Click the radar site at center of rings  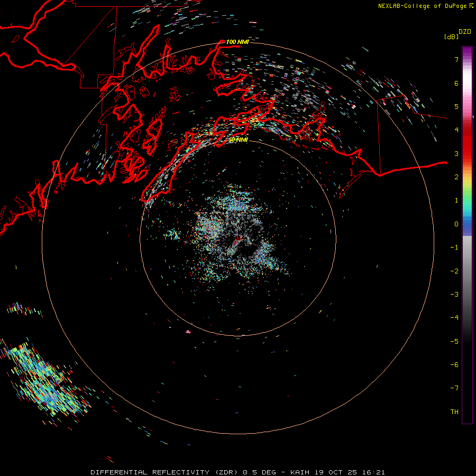pos(237,239)
